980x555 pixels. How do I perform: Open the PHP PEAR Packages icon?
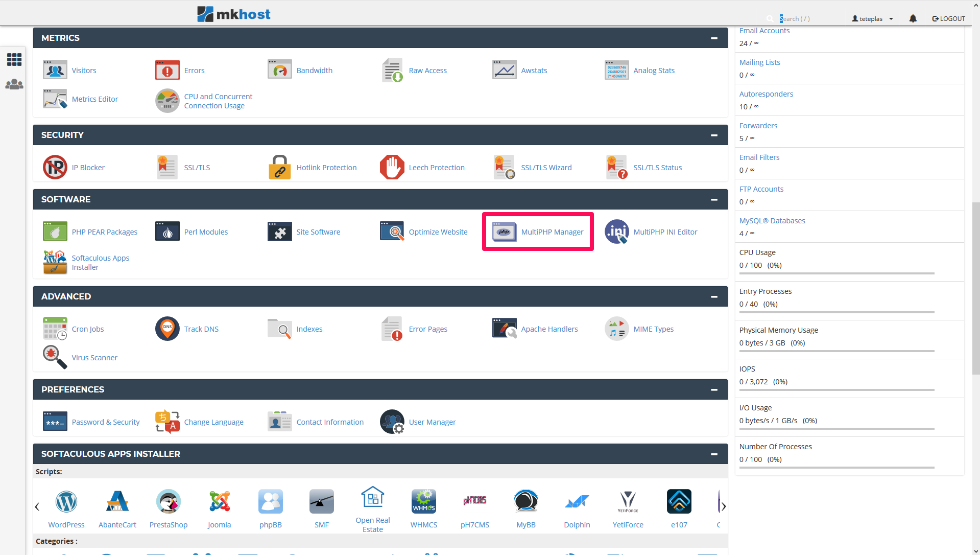55,232
